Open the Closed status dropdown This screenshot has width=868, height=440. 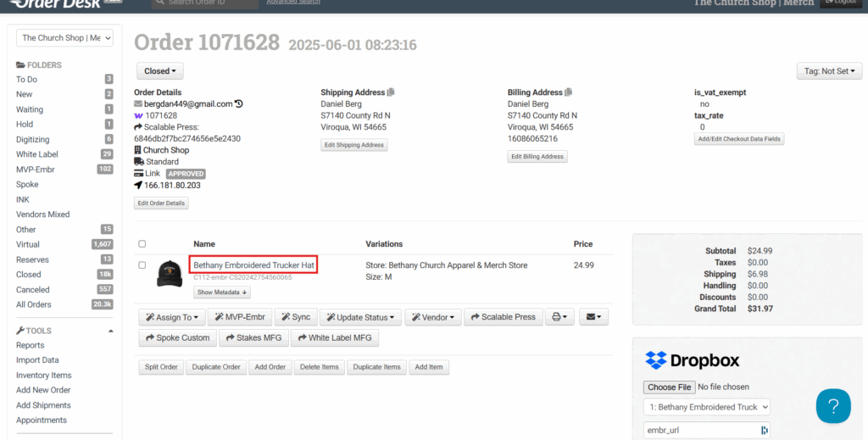click(x=159, y=71)
